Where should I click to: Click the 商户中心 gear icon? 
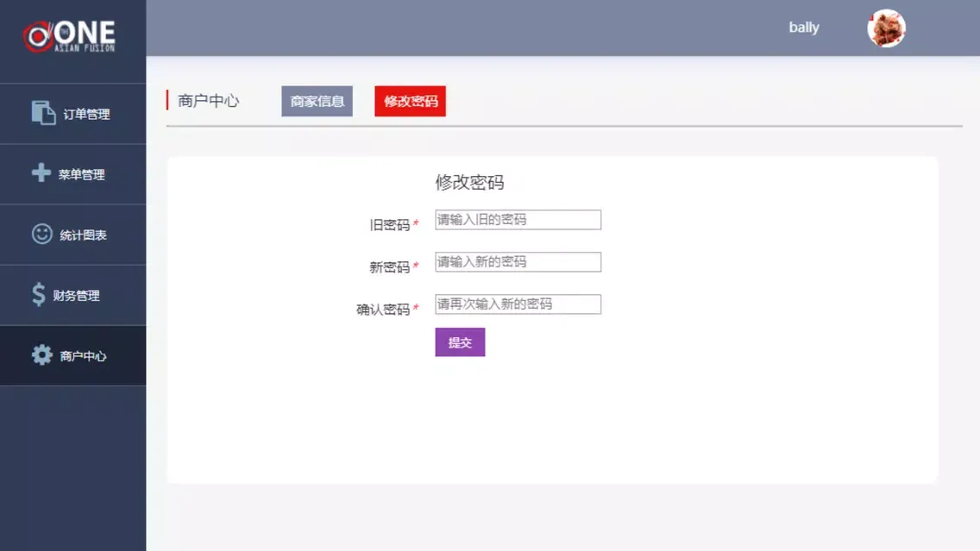(x=42, y=355)
